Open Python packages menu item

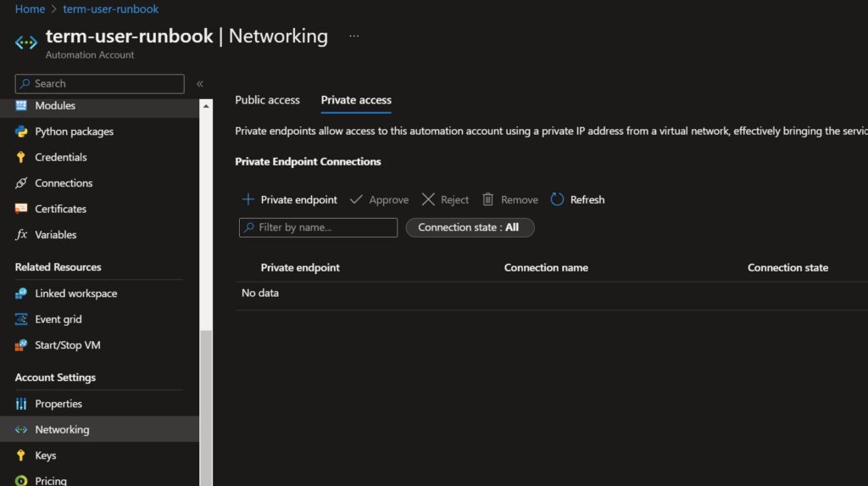pos(100,131)
